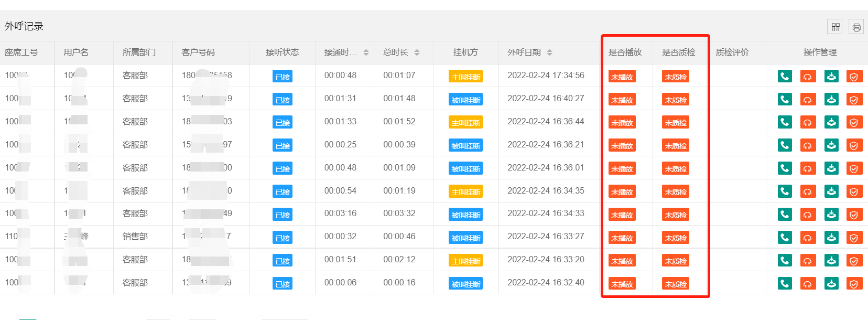Image resolution: width=868 pixels, height=320 pixels.
Task: Click download icon for the 16:36:21 call
Action: [x=831, y=146]
